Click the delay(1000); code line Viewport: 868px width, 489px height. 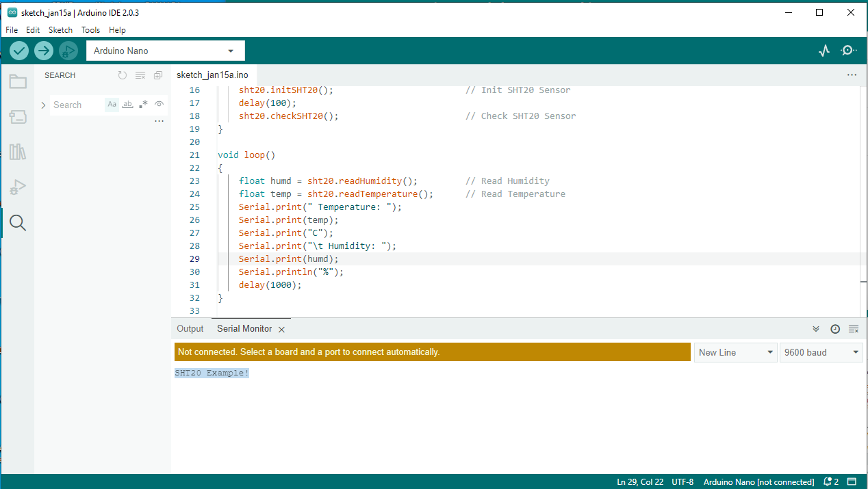tap(270, 285)
